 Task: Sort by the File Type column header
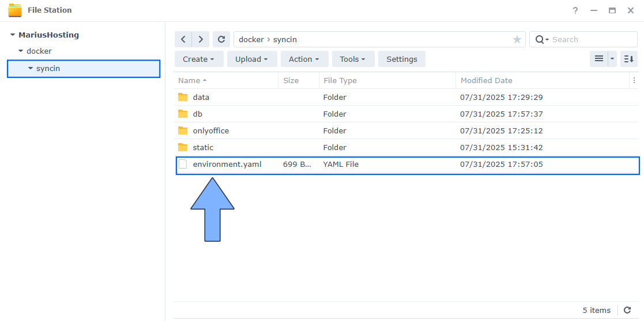[387, 81]
